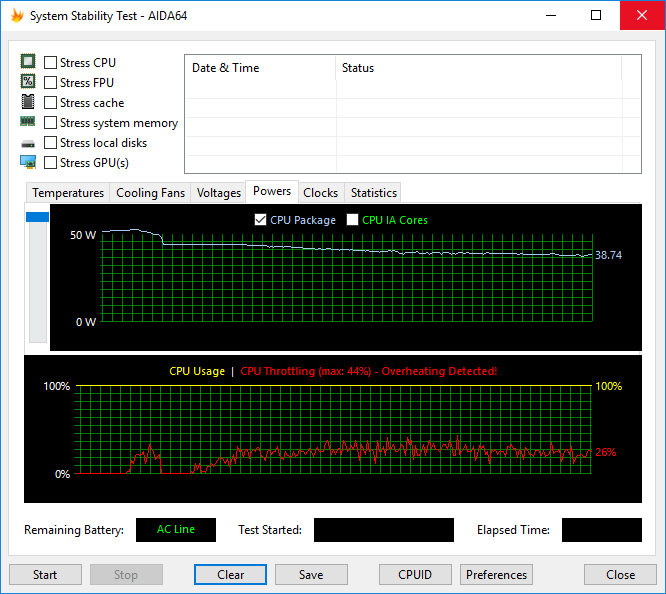The image size is (666, 594).
Task: Click the Close button at bottom right
Action: [x=620, y=574]
